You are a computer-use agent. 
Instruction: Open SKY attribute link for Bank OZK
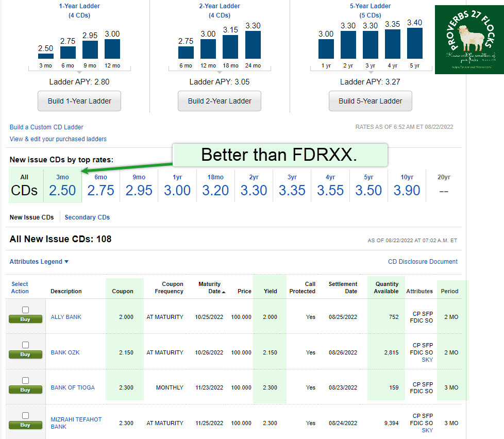point(427,360)
